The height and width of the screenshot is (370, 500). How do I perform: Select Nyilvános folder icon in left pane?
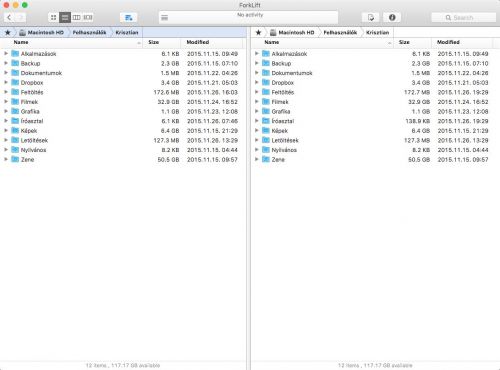15,150
